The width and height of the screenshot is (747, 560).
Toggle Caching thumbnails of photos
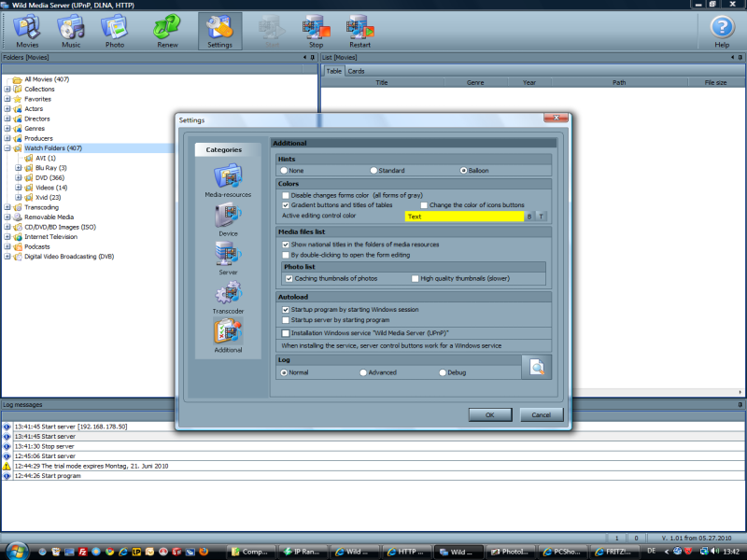click(x=289, y=278)
